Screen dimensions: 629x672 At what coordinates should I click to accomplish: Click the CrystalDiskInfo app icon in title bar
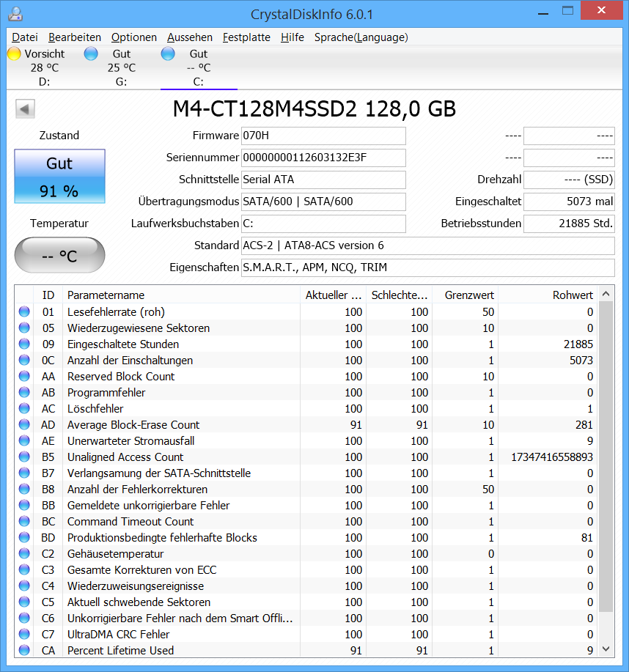[x=15, y=14]
